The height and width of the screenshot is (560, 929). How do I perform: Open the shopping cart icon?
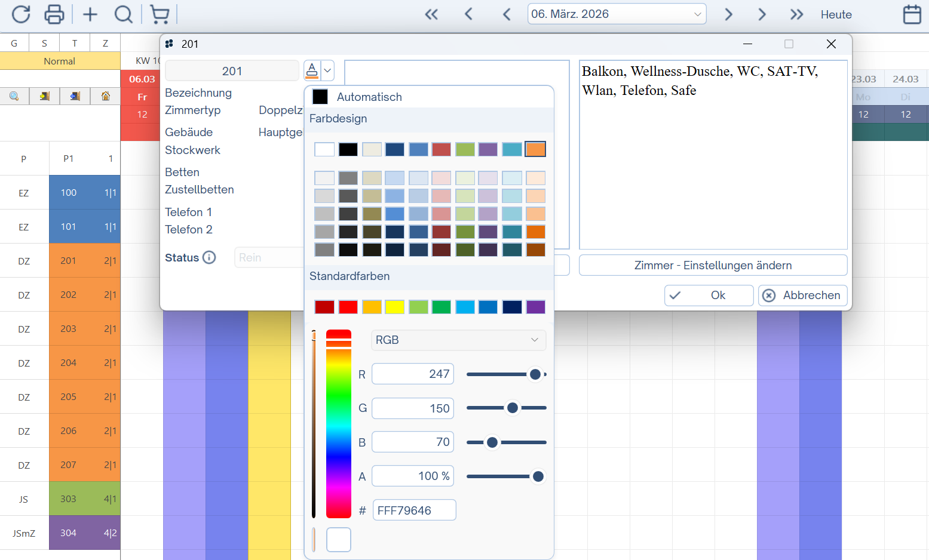159,14
